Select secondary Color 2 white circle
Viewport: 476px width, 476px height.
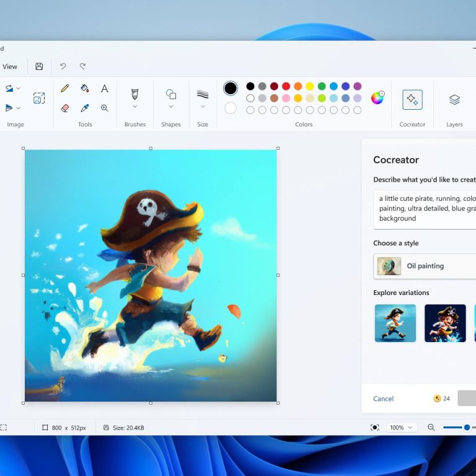(x=231, y=108)
